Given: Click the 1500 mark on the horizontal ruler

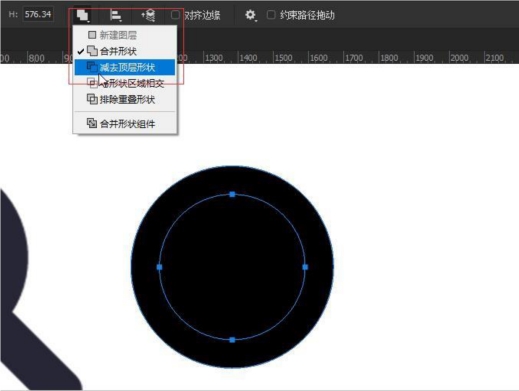Looking at the screenshot, I should tap(284, 58).
